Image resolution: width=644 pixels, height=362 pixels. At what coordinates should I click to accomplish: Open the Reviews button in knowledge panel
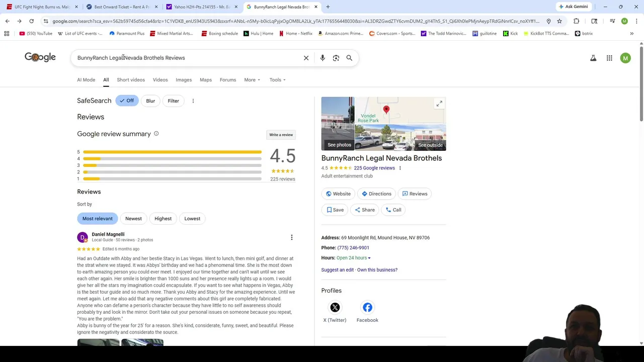pyautogui.click(x=415, y=194)
